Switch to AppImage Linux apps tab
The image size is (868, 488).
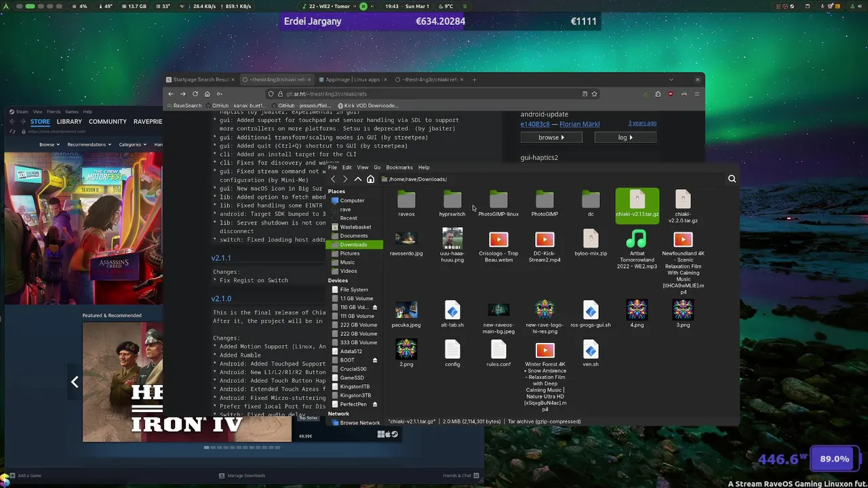(353, 79)
